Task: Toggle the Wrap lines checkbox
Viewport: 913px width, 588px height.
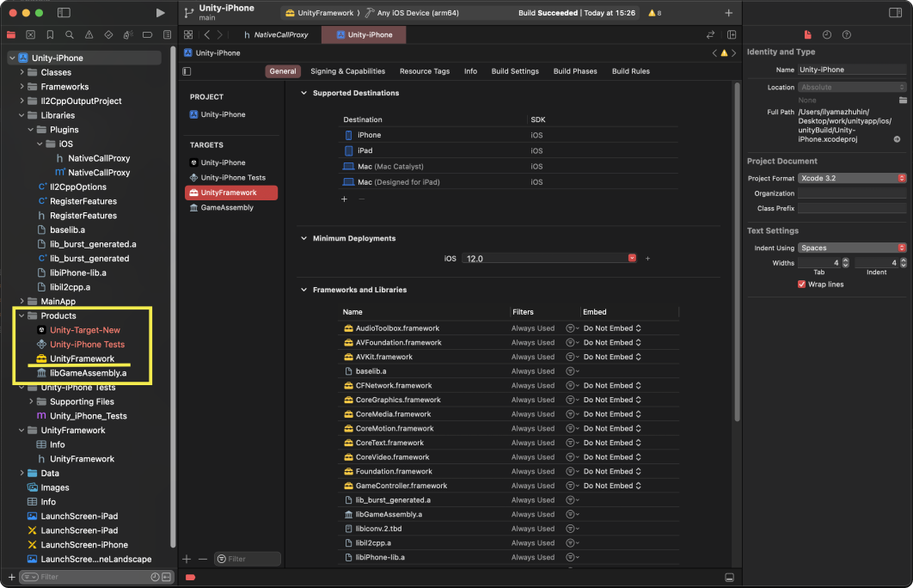Action: tap(802, 285)
